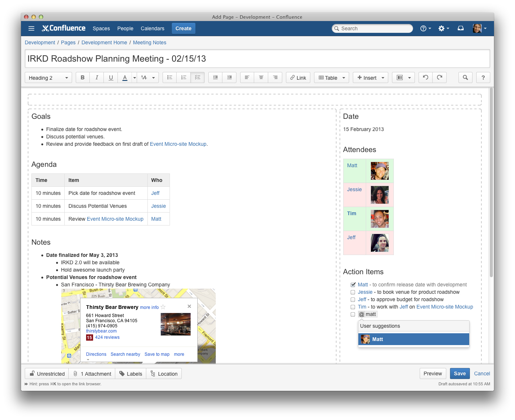
Task: Select Matt from User suggestions
Action: pyautogui.click(x=414, y=339)
